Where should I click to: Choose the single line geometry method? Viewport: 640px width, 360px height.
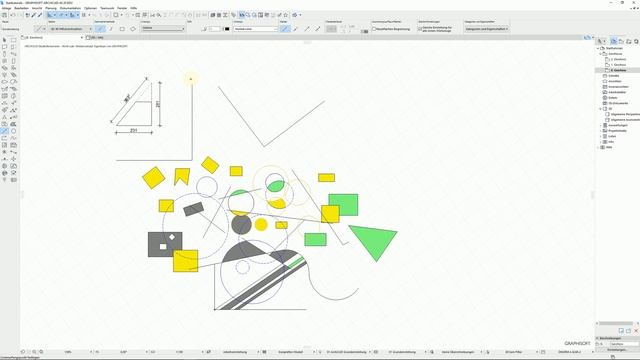pos(100,29)
